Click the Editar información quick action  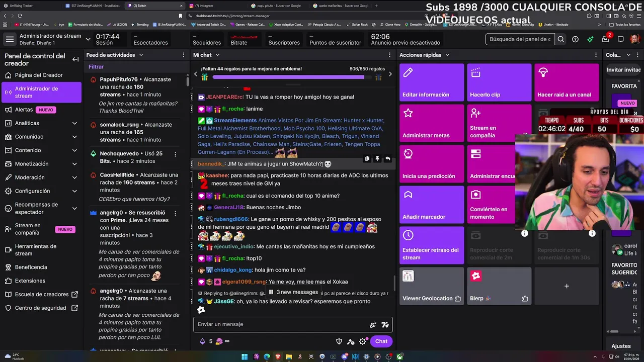[432, 82]
